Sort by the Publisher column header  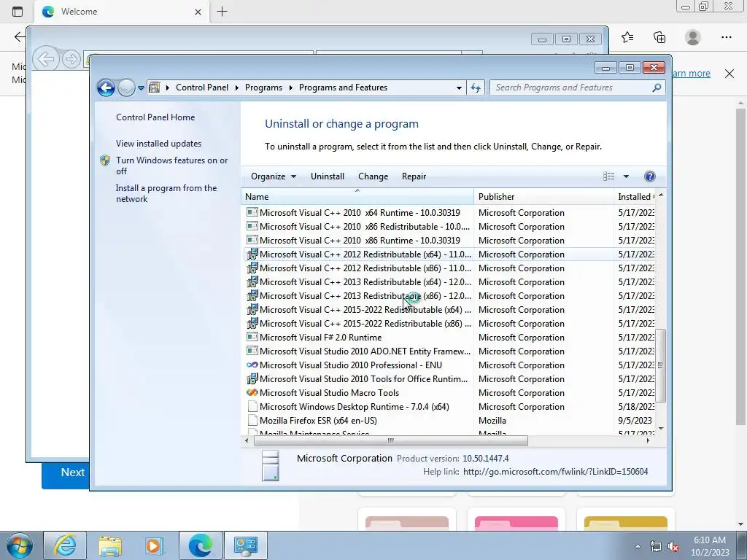pyautogui.click(x=544, y=197)
